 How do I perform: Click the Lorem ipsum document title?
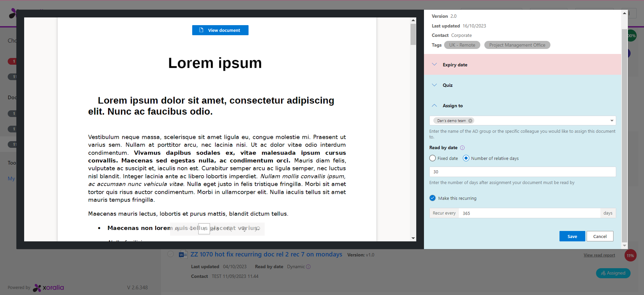coord(215,63)
